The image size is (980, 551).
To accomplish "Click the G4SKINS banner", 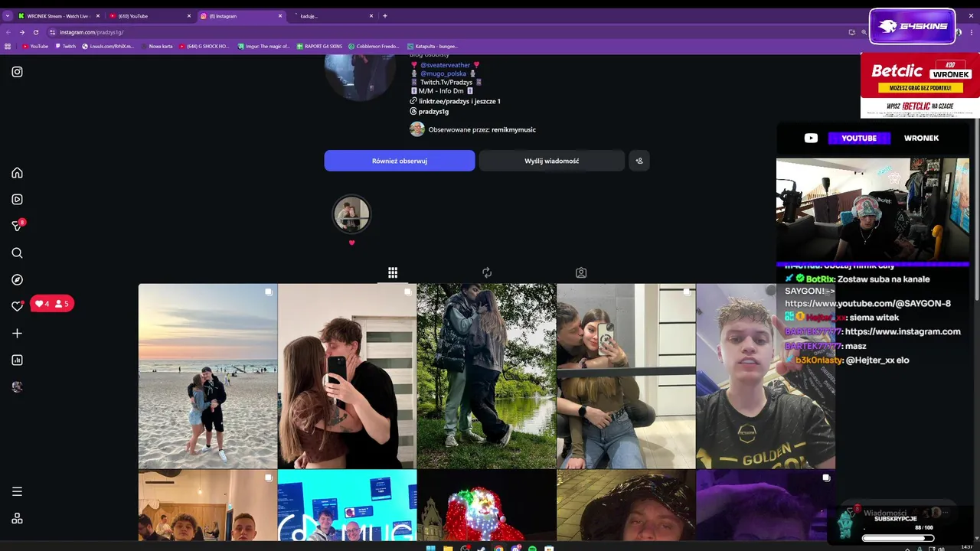I will [x=912, y=26].
